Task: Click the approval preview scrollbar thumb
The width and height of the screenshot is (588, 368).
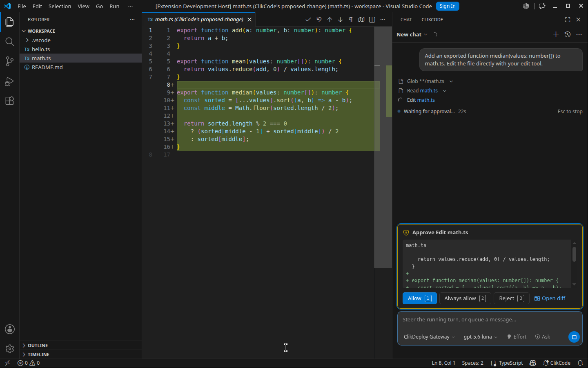Action: pos(574,254)
